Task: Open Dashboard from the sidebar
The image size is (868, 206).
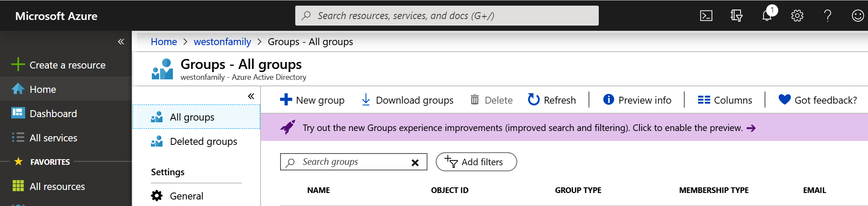Action: 66,114
